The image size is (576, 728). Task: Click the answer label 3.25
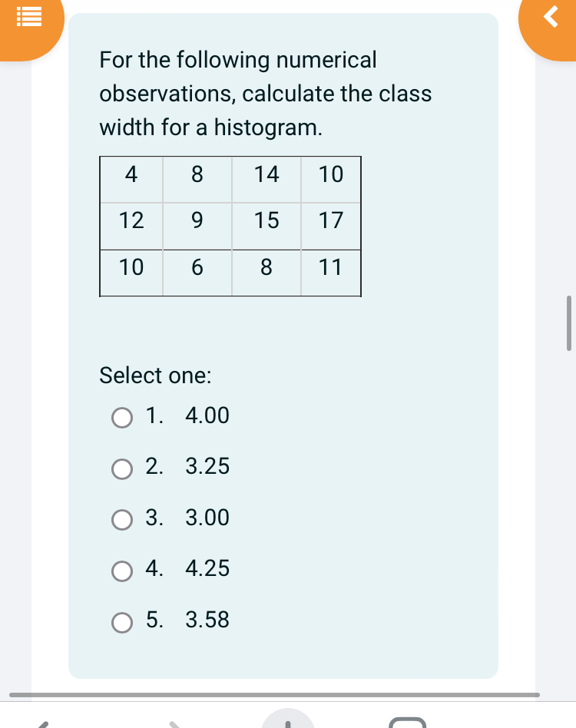point(207,467)
